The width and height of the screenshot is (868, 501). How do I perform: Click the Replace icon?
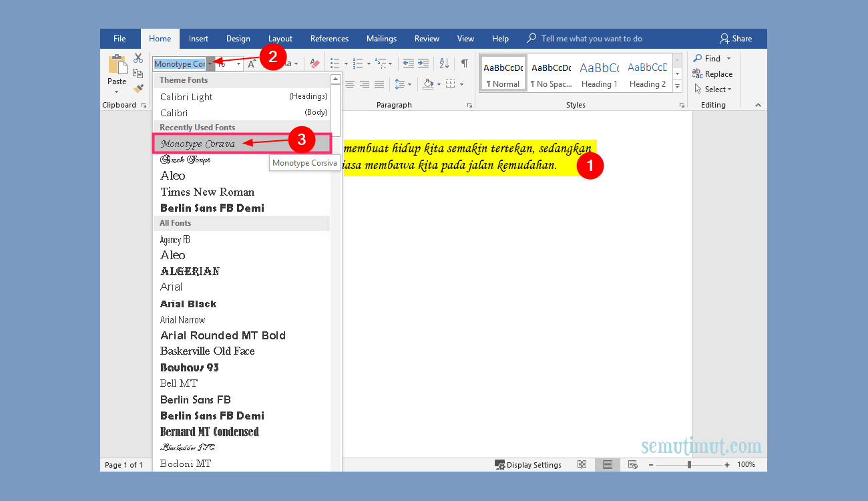[697, 73]
